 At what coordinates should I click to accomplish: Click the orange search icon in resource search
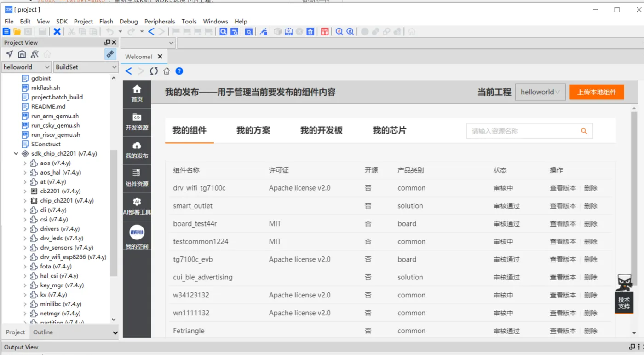pyautogui.click(x=584, y=131)
